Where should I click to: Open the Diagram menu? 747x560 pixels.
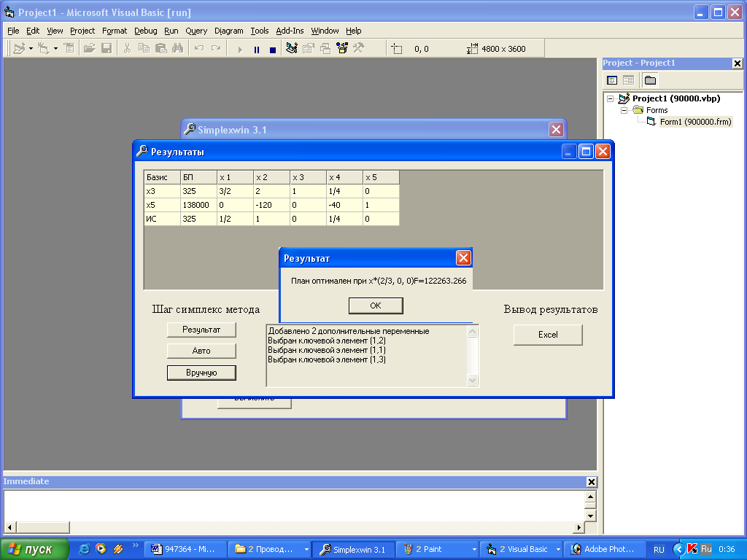point(228,31)
